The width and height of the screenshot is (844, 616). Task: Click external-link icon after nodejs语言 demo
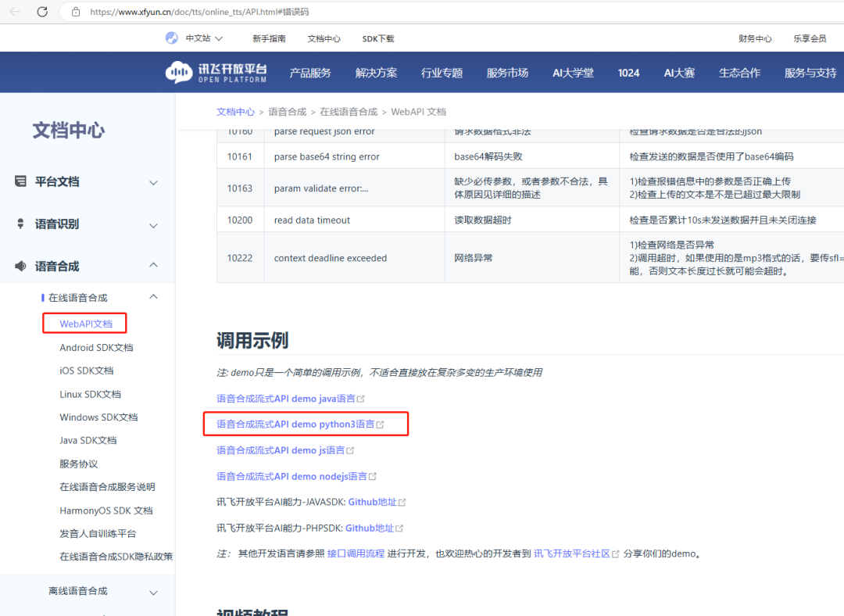[373, 477]
